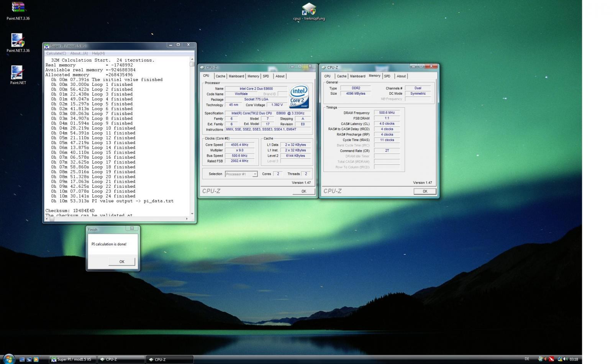613x364 pixels.
Task: Click the Windows Start orb
Action: tap(8, 359)
